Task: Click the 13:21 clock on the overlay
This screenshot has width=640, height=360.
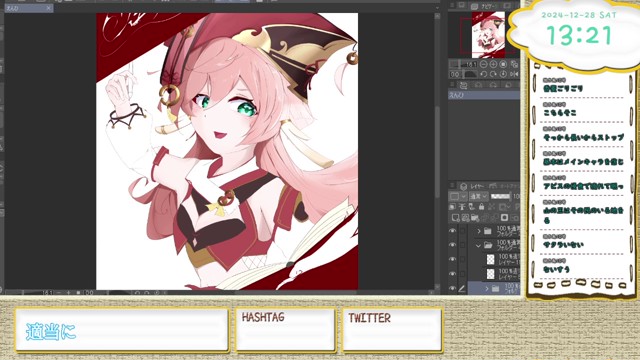Action: click(x=579, y=36)
